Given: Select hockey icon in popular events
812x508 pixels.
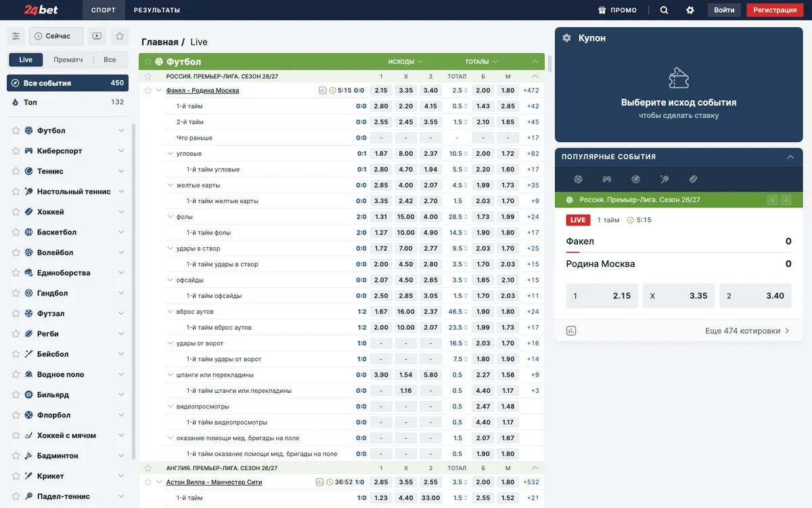Looking at the screenshot, I should pyautogui.click(x=694, y=179).
